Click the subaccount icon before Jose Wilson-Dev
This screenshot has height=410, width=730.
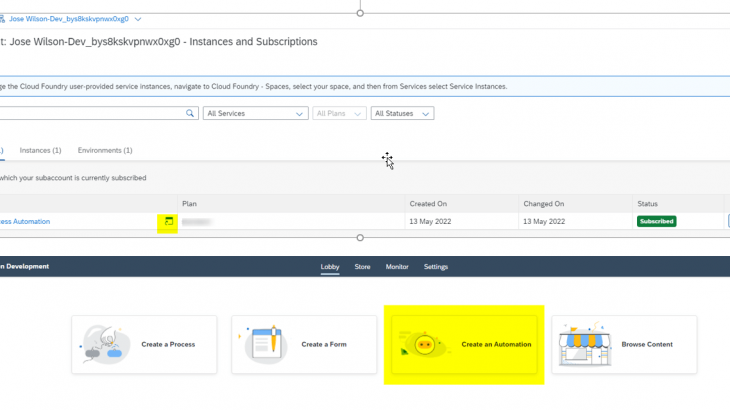pyautogui.click(x=3, y=19)
